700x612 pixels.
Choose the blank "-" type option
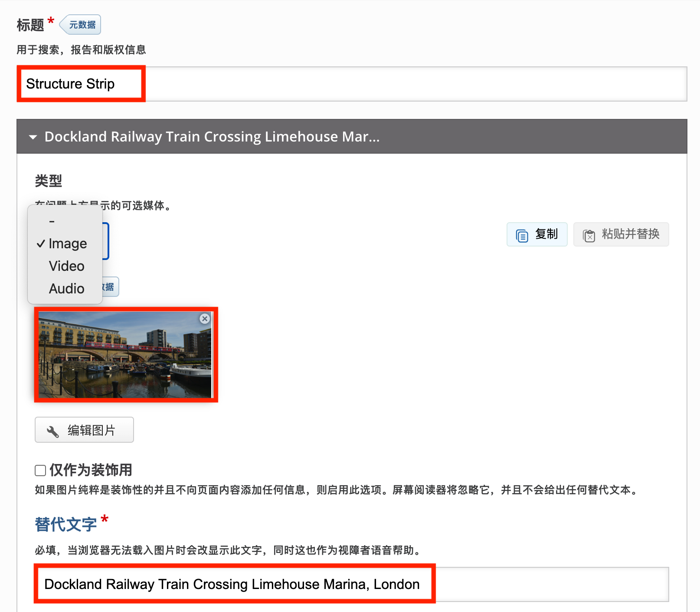coord(52,221)
